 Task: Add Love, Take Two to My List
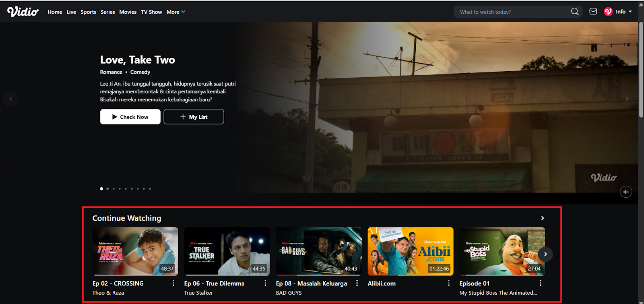tap(194, 117)
